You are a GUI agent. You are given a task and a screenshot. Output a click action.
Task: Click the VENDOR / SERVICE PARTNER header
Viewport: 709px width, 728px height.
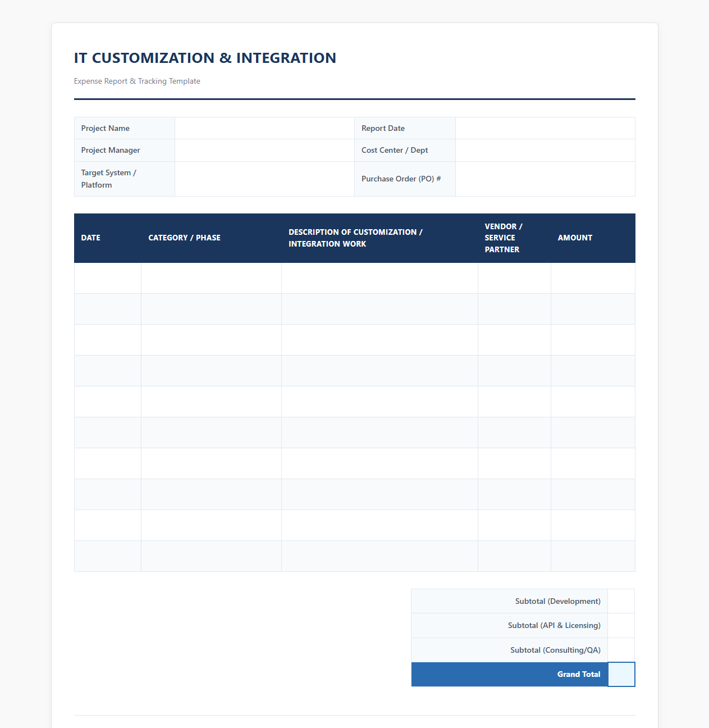[515, 238]
